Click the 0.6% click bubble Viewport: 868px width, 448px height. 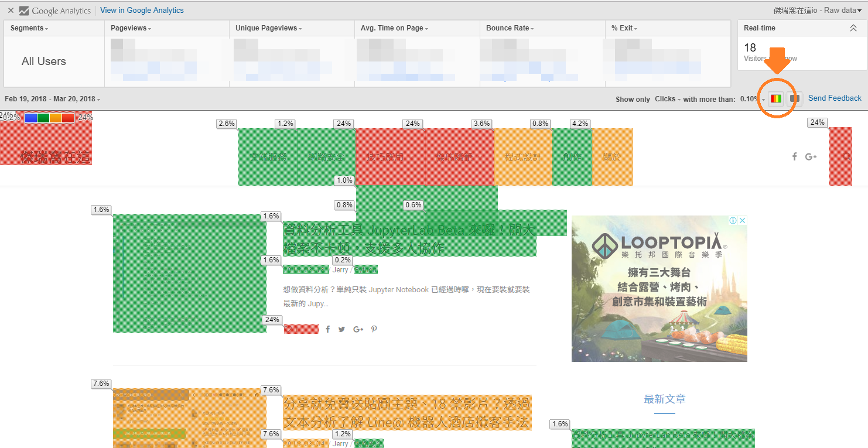point(413,205)
